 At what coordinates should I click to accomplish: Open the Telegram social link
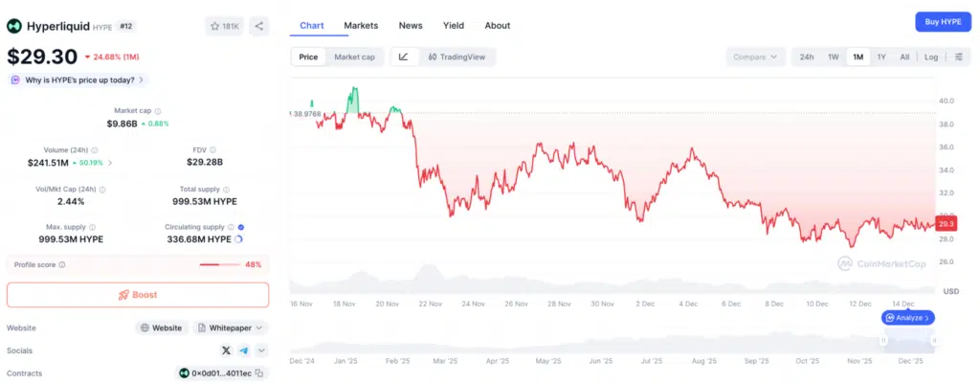pyautogui.click(x=244, y=350)
